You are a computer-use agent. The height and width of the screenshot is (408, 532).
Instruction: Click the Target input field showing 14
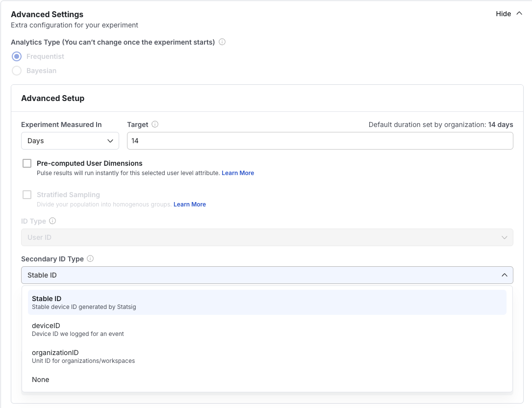coord(319,141)
